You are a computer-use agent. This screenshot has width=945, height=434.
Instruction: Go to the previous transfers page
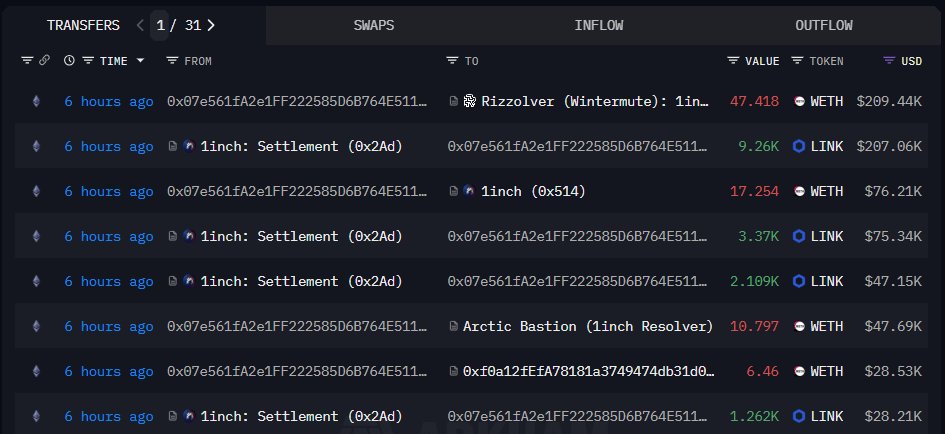140,25
